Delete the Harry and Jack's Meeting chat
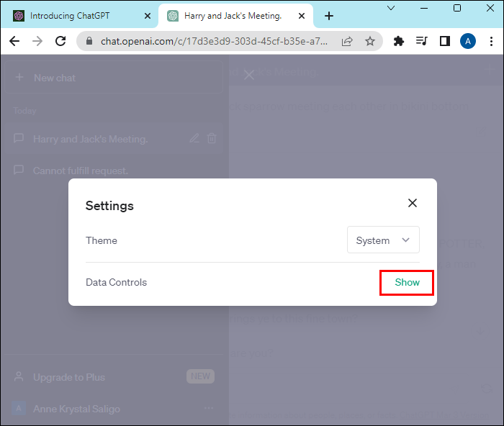504x426 pixels. 212,139
